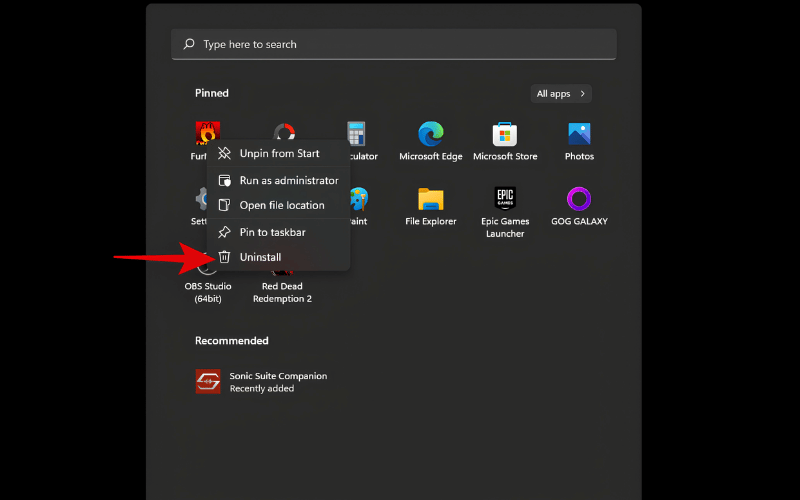
Task: Open the Photos app icon
Action: [x=579, y=134]
